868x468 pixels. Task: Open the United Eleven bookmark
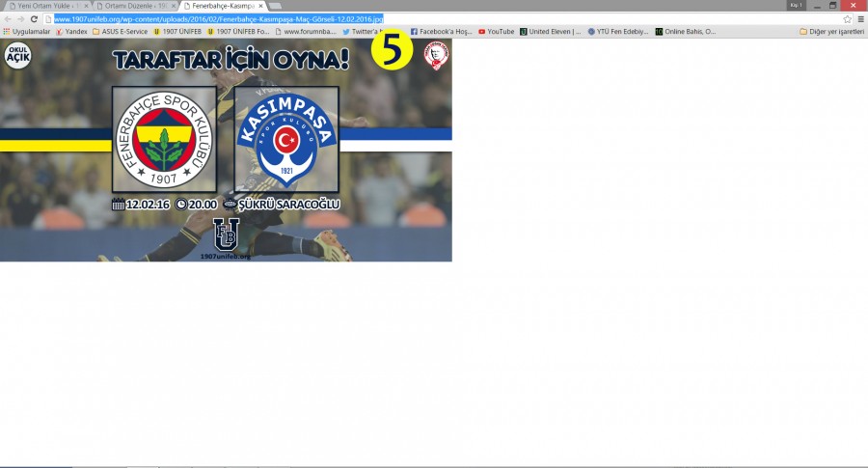(x=550, y=31)
